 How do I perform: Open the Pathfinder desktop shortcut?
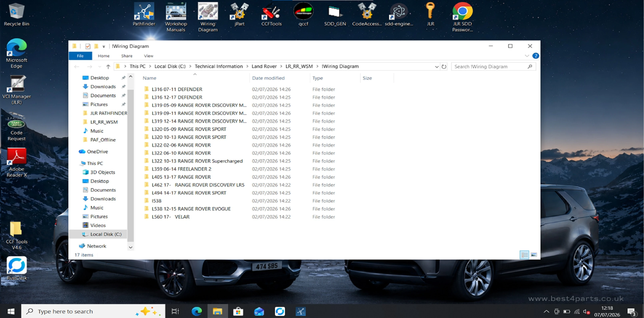pos(144,15)
